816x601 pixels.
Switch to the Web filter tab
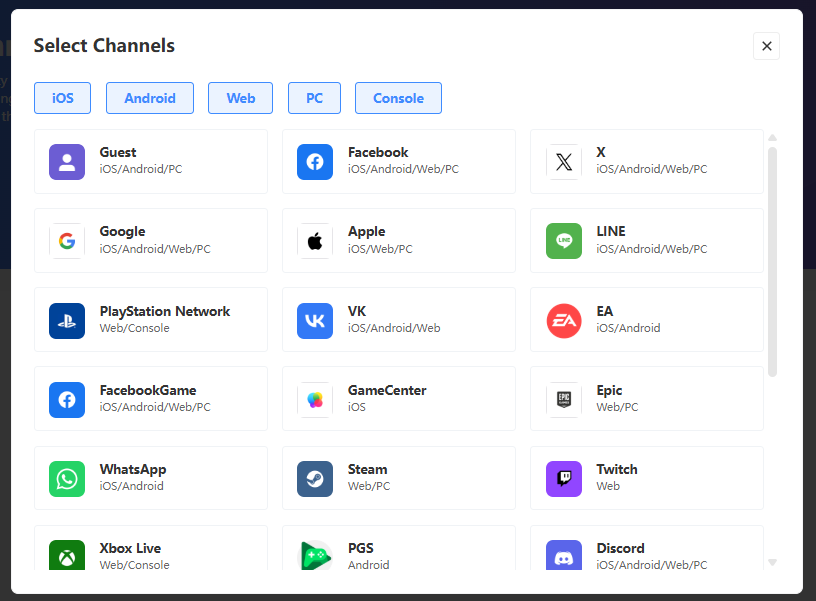point(240,97)
